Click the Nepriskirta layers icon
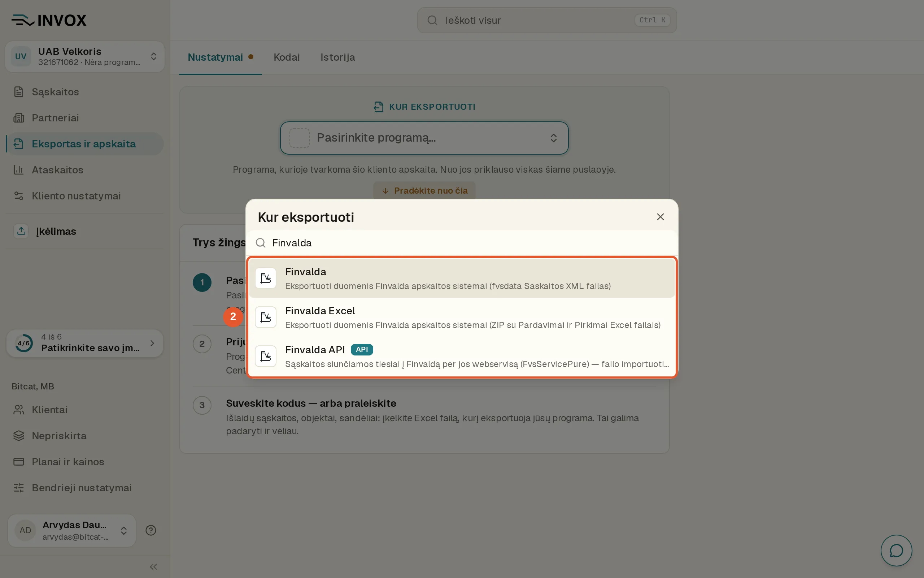This screenshot has width=924, height=578. (x=19, y=436)
